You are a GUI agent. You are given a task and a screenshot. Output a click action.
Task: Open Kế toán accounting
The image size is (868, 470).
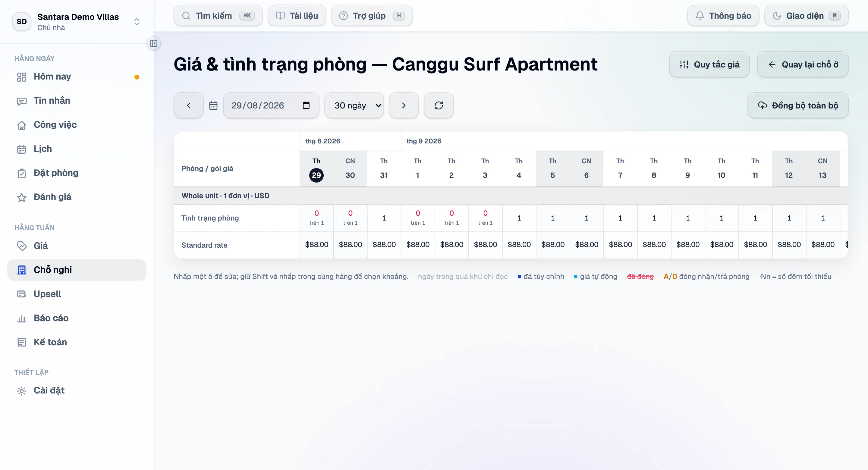click(77, 342)
